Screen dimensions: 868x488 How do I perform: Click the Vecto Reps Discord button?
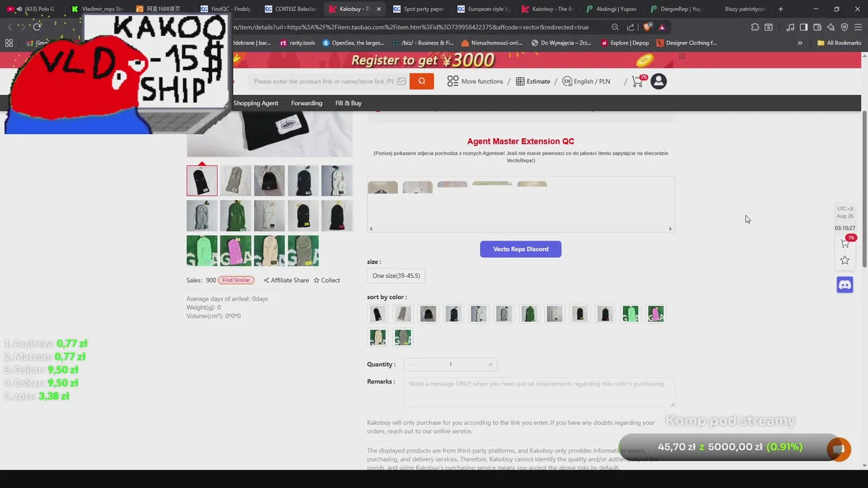pyautogui.click(x=521, y=249)
